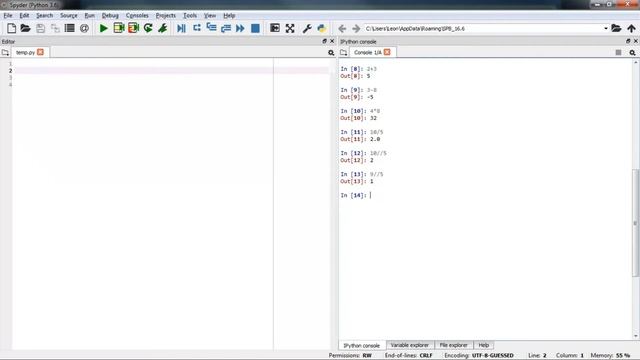Click the @ symbol finder icon
The height and width of the screenshot is (360, 640).
pyautogui.click(x=84, y=28)
